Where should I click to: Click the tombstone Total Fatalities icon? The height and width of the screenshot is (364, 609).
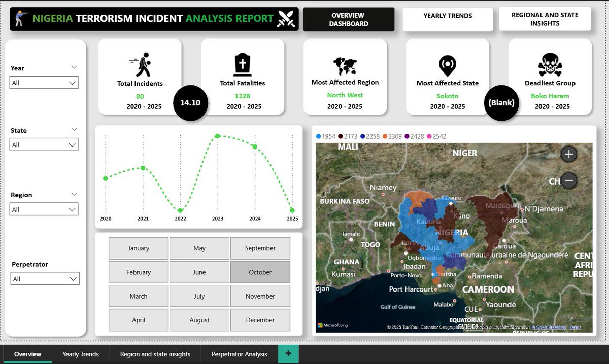[x=243, y=64]
